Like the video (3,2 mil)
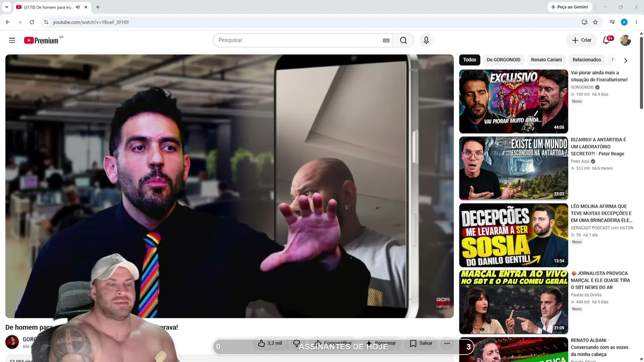Viewport: 644px width, 362px height. click(x=270, y=343)
